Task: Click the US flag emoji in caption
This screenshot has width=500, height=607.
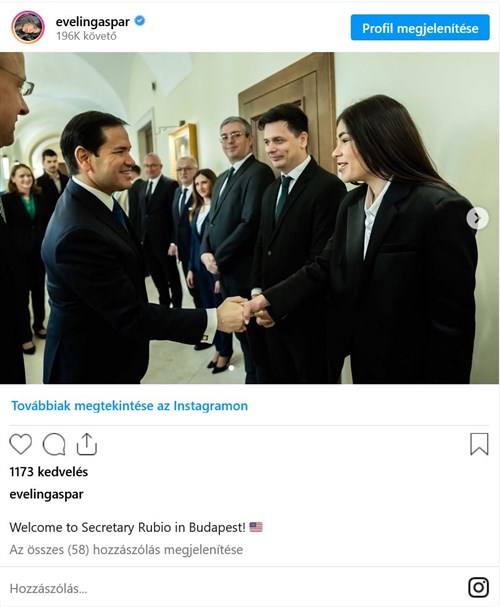Action: click(x=256, y=527)
